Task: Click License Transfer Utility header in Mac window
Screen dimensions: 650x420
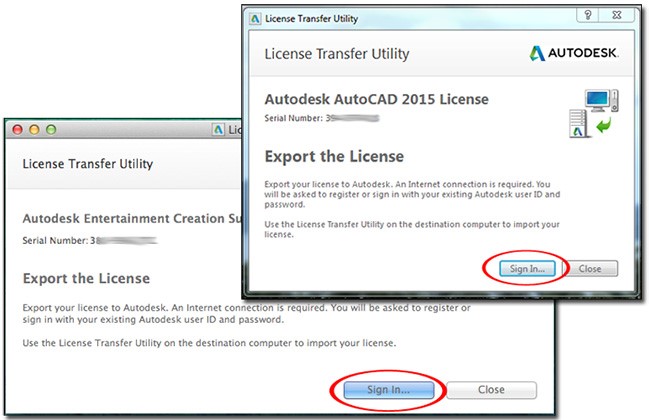Action: 87,164
